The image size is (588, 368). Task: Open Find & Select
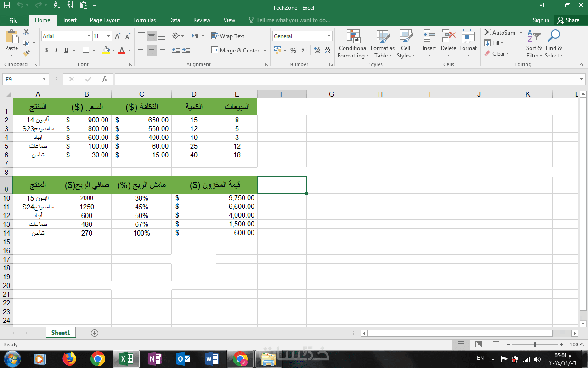click(x=554, y=44)
